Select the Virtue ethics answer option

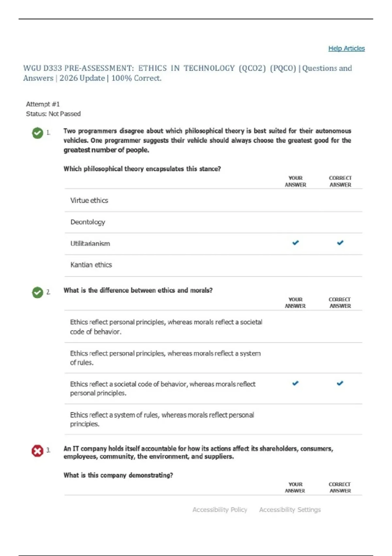(213, 200)
